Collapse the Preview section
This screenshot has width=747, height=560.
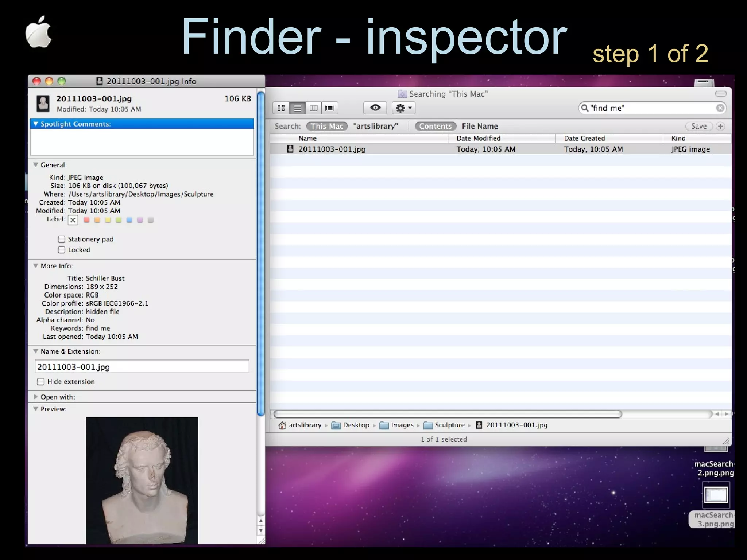click(36, 409)
